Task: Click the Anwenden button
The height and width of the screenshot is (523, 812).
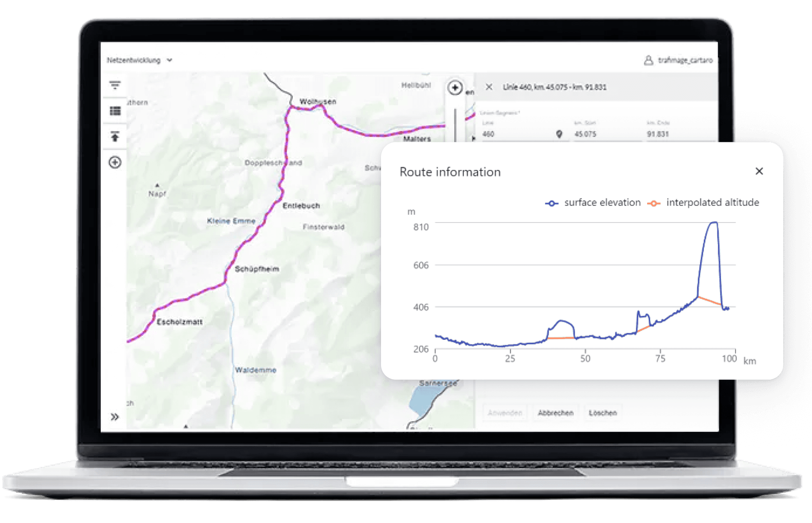Action: point(505,413)
